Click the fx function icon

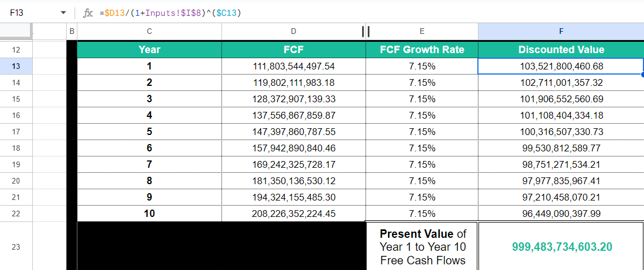pyautogui.click(x=88, y=12)
